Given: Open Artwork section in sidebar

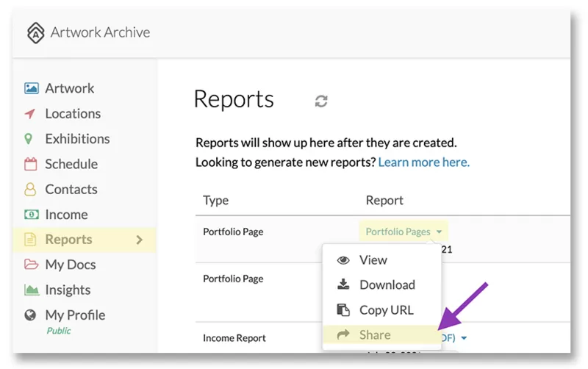Looking at the screenshot, I should 69,88.
